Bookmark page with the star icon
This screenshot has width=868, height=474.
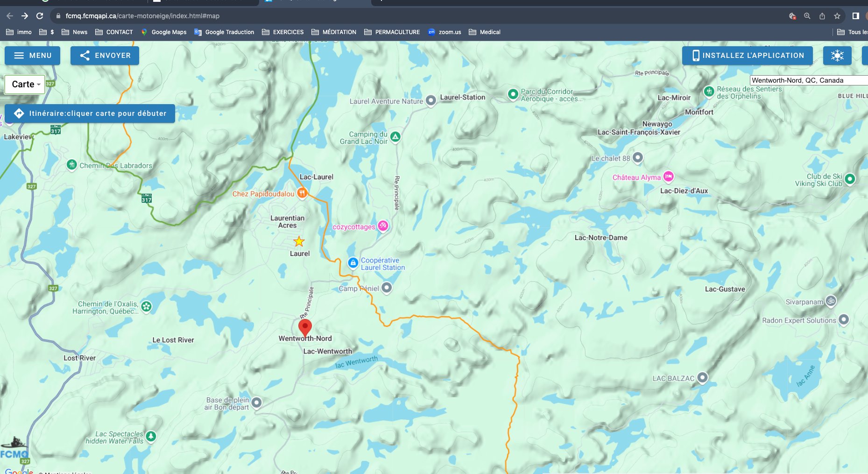coord(837,16)
